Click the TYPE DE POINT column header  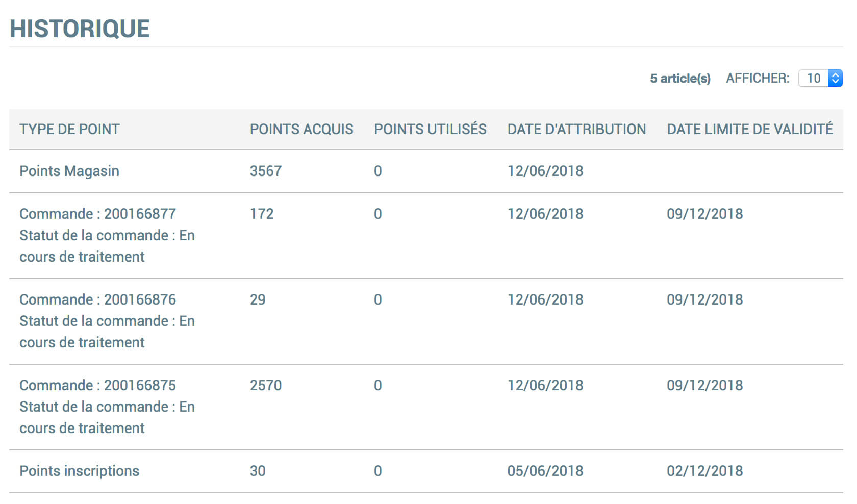pos(69,129)
